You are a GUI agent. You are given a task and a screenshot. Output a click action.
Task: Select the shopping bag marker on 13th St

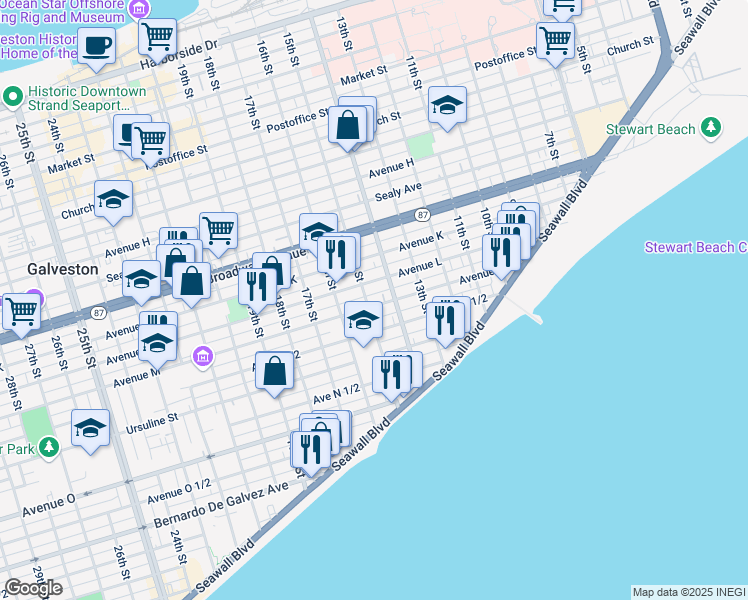[x=348, y=127]
